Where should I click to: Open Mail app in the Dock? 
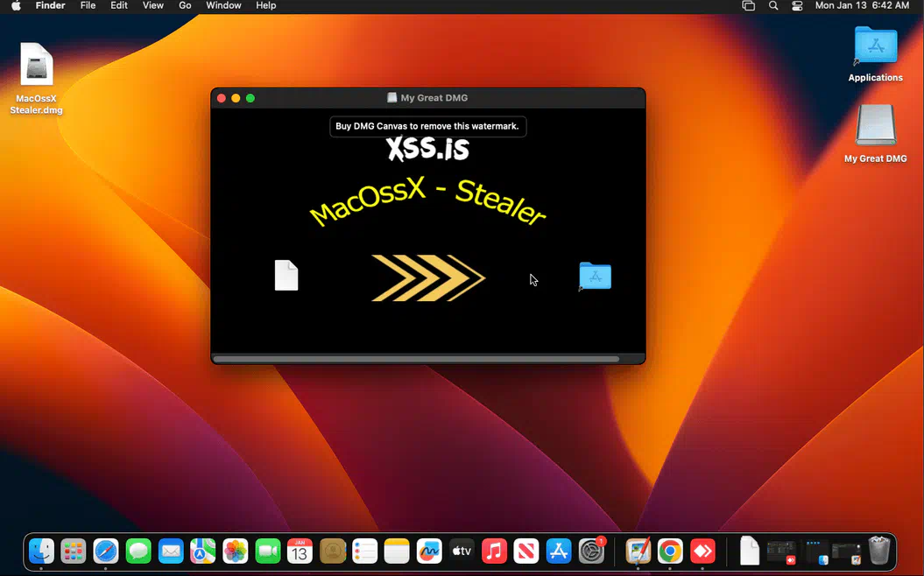tap(171, 551)
